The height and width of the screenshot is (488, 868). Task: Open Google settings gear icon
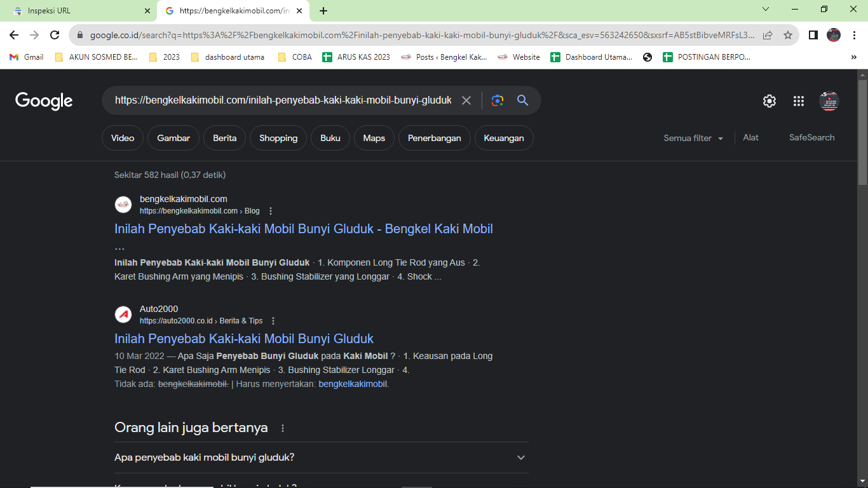tap(770, 101)
